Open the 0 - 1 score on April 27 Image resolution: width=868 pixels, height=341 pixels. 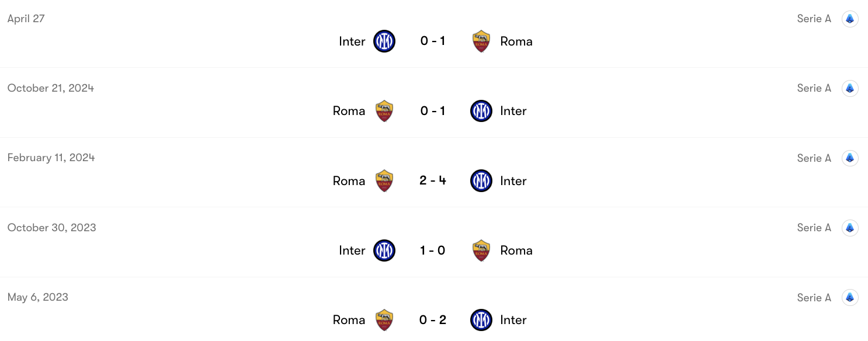pos(433,41)
